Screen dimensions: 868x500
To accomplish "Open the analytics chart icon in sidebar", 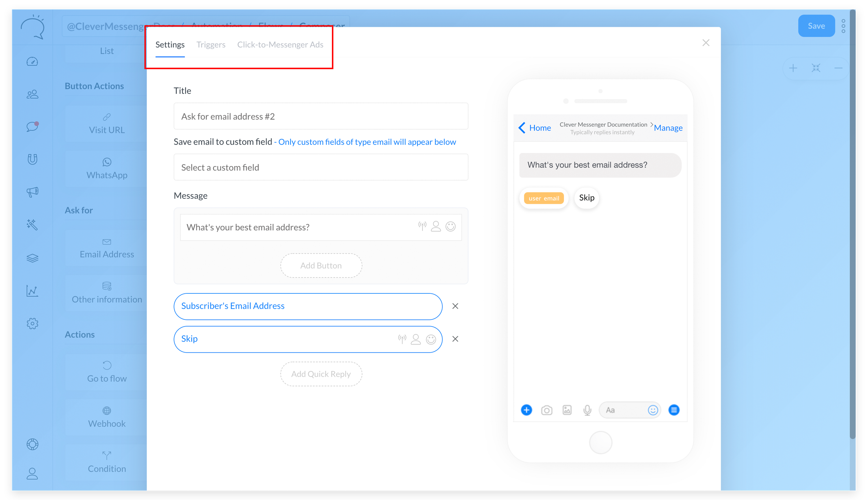I will coord(32,291).
